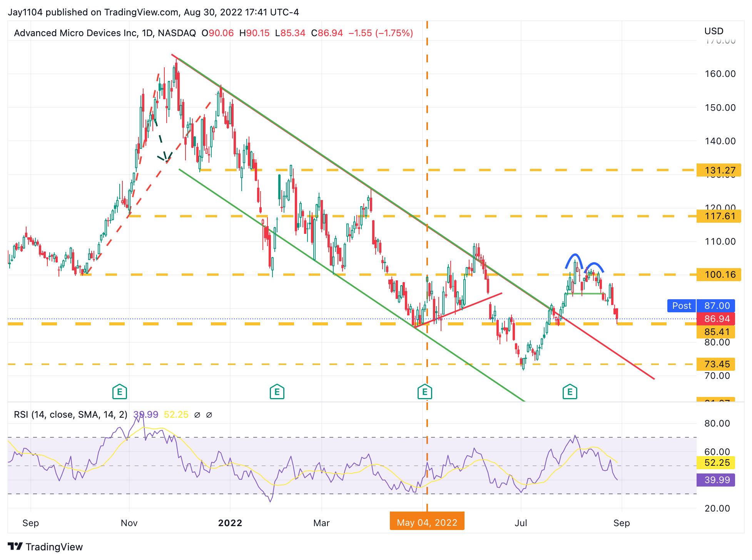Image resolution: width=752 pixels, height=560 pixels.
Task: Click the high price value H90.15
Action: tap(254, 33)
